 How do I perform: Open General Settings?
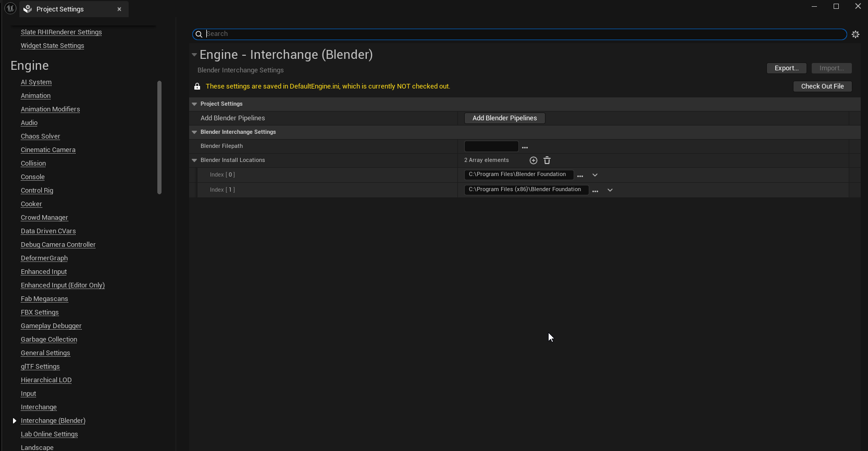[46, 353]
